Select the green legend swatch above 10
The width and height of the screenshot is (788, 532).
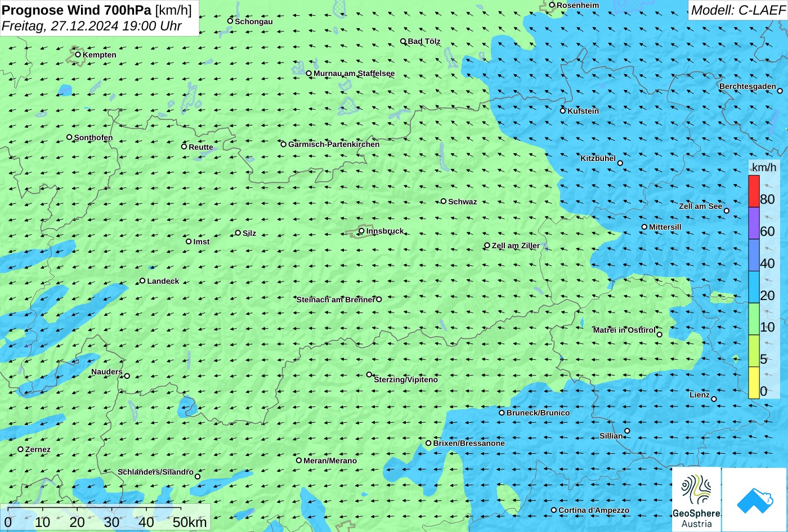click(754, 319)
